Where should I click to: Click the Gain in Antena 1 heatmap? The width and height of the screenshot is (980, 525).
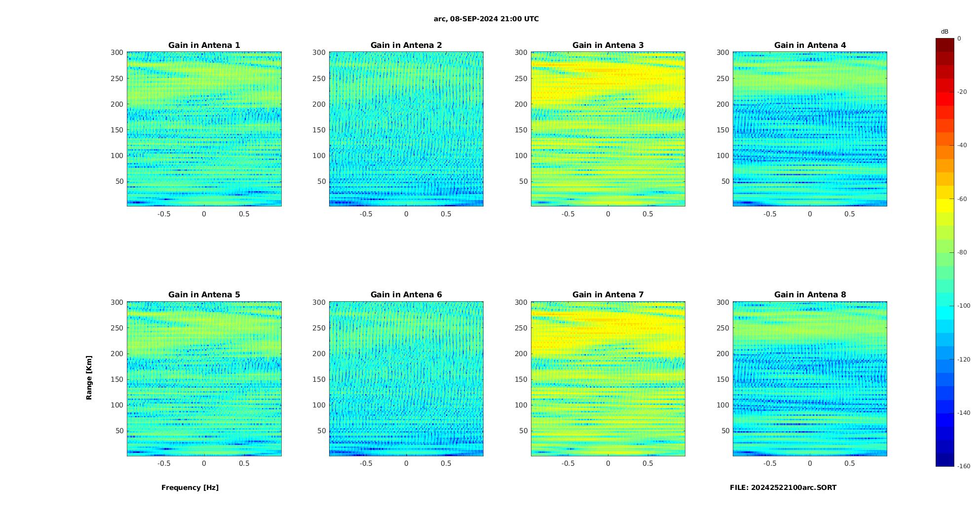click(204, 129)
